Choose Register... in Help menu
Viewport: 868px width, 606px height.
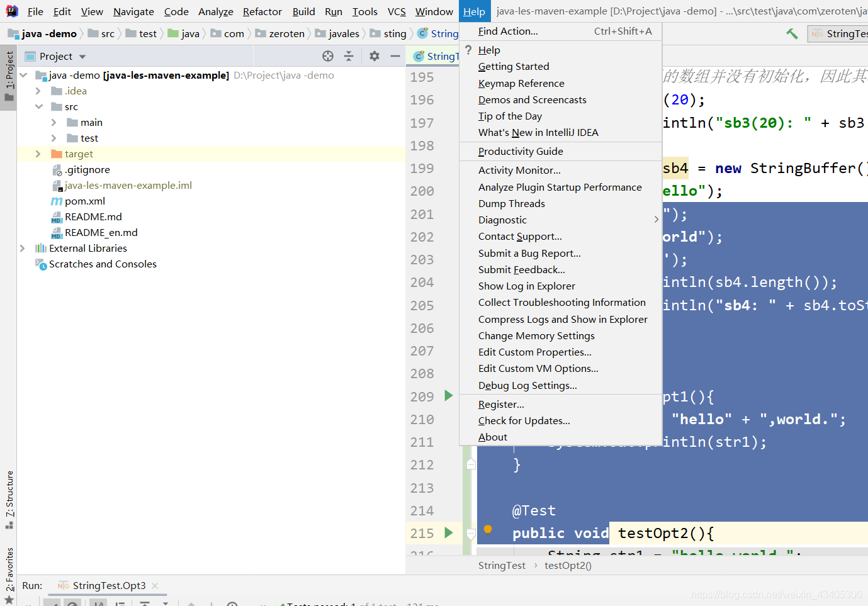(x=560, y=404)
